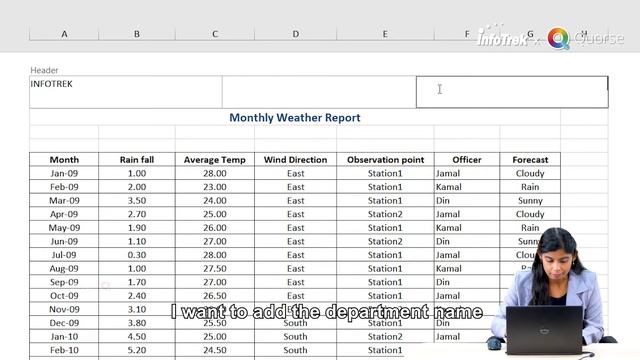This screenshot has width=640, height=360.
Task: Click officer Kamal in Aug-09 row
Action: [467, 269]
